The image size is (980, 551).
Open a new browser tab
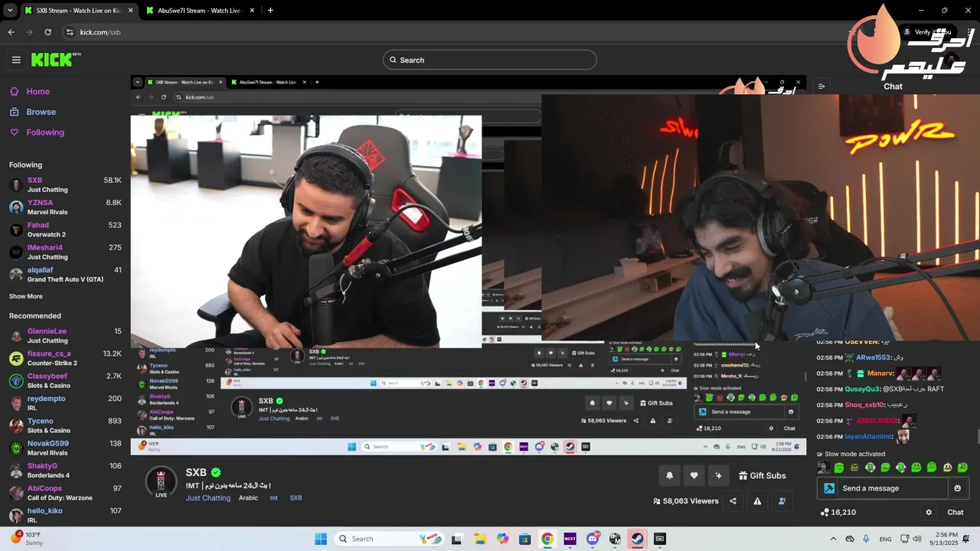tap(270, 11)
